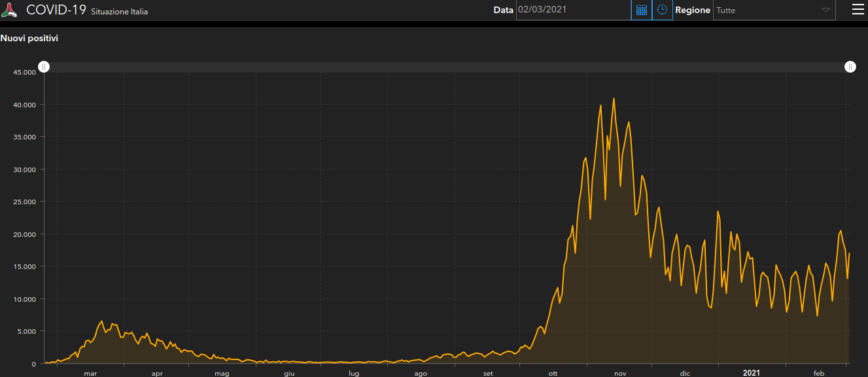The image size is (868, 377).
Task: Click the 'Situazione Italia' subtitle
Action: [119, 12]
